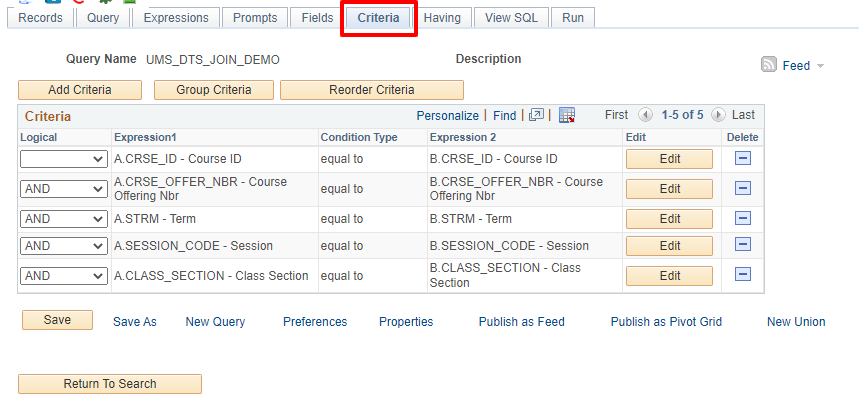Open Logical dropdown for A.CLASS_SECTION row
Screen dimensions: 868x402
coord(64,275)
